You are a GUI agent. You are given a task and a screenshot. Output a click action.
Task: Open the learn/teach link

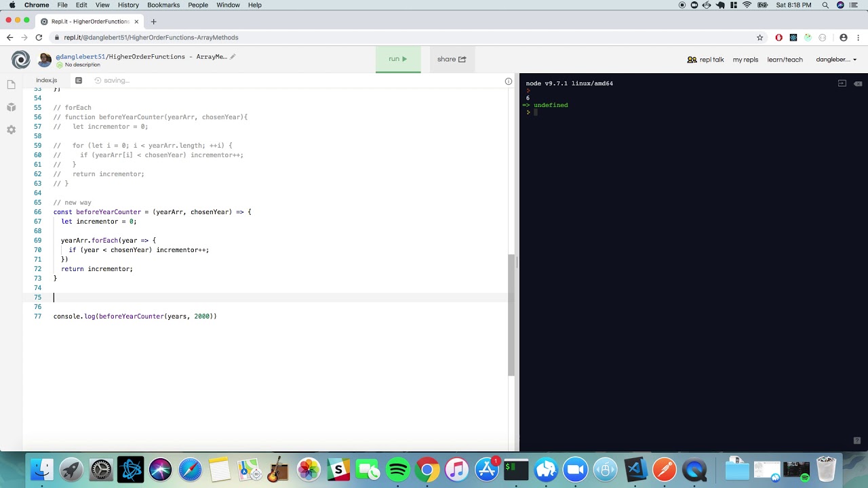pos(785,60)
